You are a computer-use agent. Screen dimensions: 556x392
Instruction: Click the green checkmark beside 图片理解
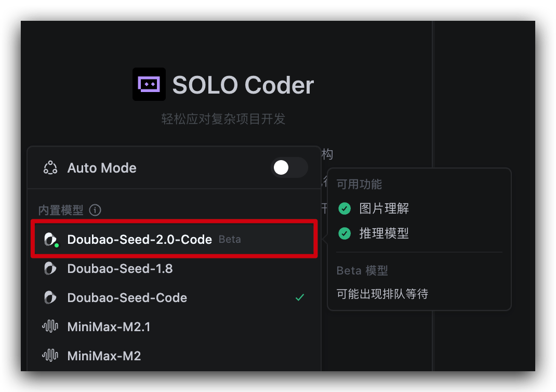(345, 208)
